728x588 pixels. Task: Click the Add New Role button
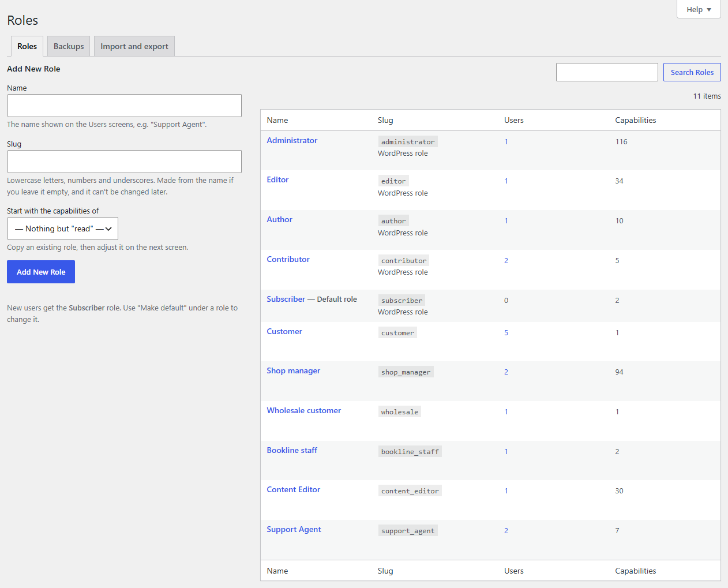(x=41, y=272)
